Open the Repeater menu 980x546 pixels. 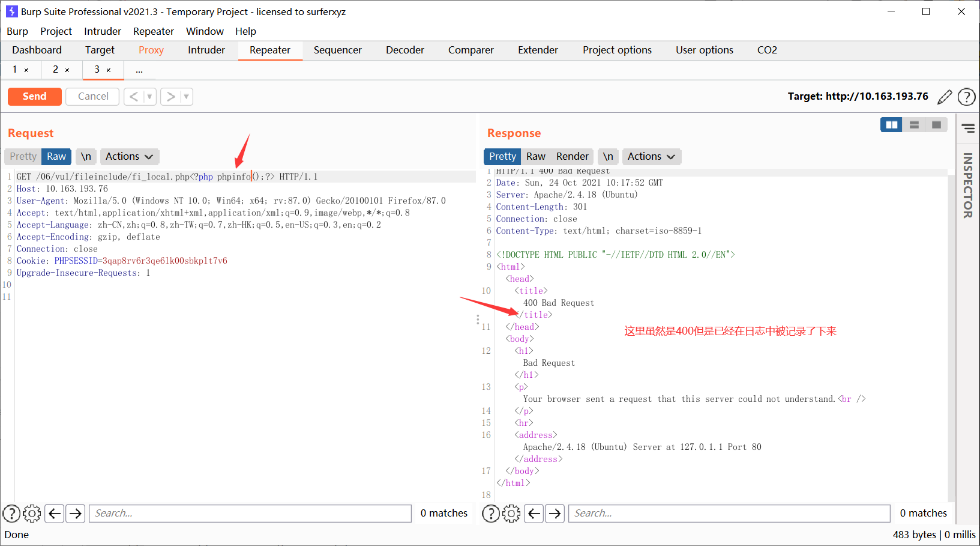(x=154, y=31)
